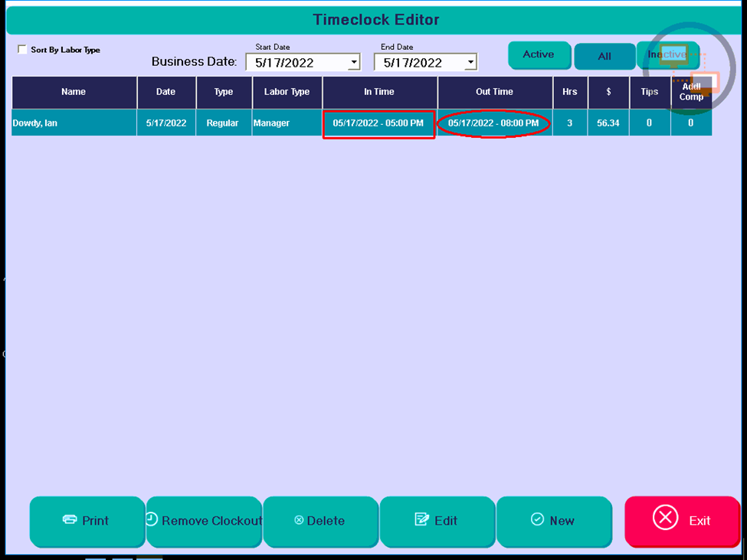
Task: Click the $ column header
Action: pyautogui.click(x=608, y=93)
